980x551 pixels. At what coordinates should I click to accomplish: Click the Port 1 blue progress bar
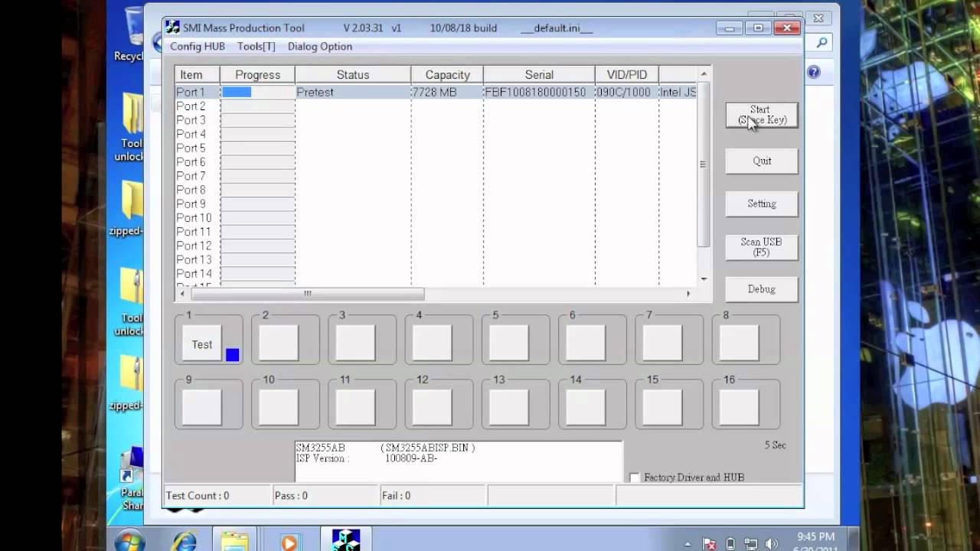[x=237, y=92]
